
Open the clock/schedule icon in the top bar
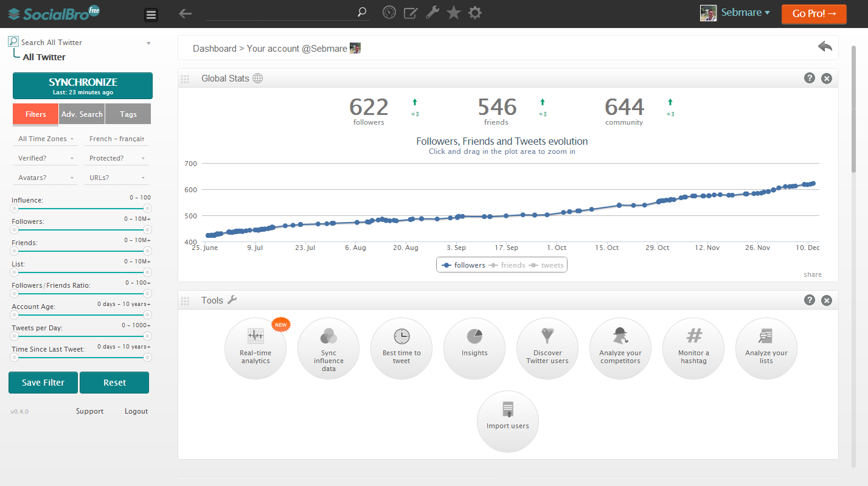[x=389, y=12]
